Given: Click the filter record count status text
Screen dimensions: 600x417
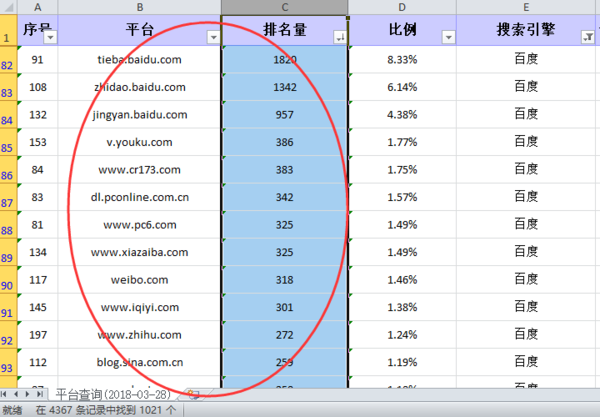Looking at the screenshot, I should (x=106, y=410).
